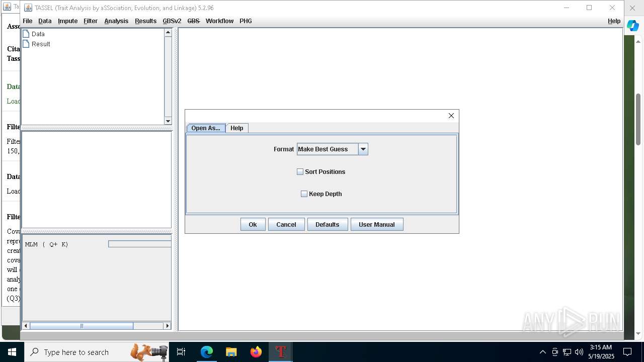The width and height of the screenshot is (644, 362).
Task: Enable the Sort Positions checkbox
Action: pos(300,171)
